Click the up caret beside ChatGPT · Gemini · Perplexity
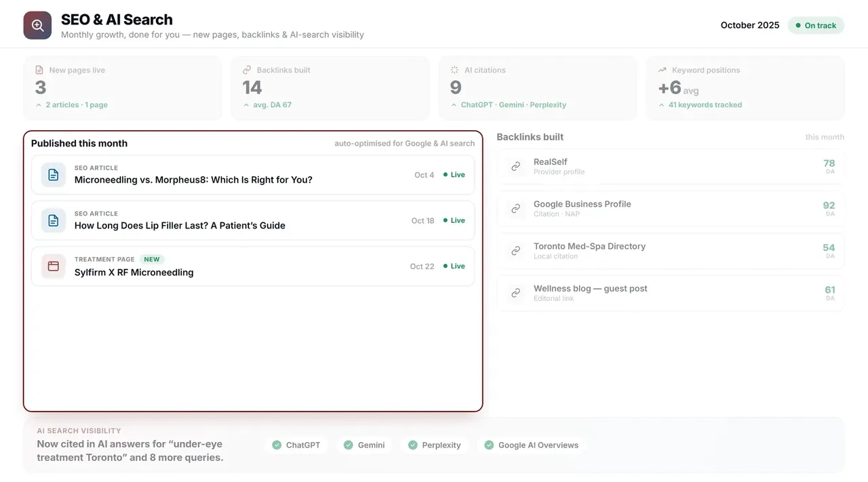868x482 pixels. (x=454, y=105)
